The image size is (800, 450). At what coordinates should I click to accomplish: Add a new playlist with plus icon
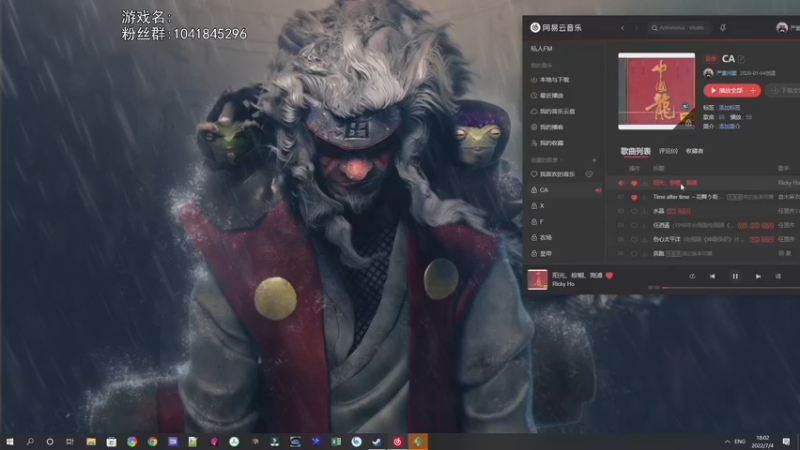[594, 160]
